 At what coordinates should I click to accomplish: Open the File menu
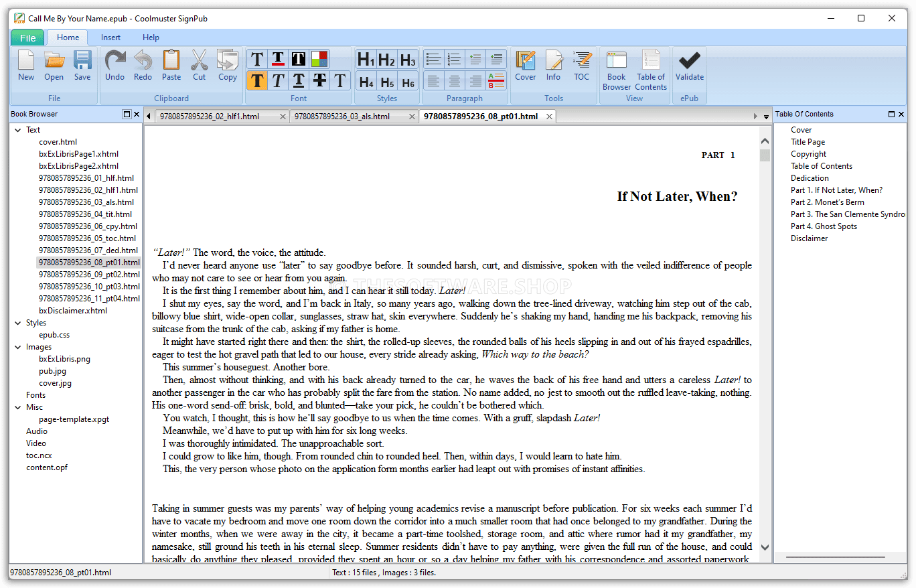tap(27, 38)
